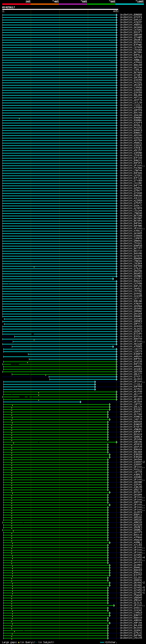This screenshot has width=146, height=644.
Task: Click the purple ~60% identity legend segment
Action: pyautogui.click(x=73, y=4)
